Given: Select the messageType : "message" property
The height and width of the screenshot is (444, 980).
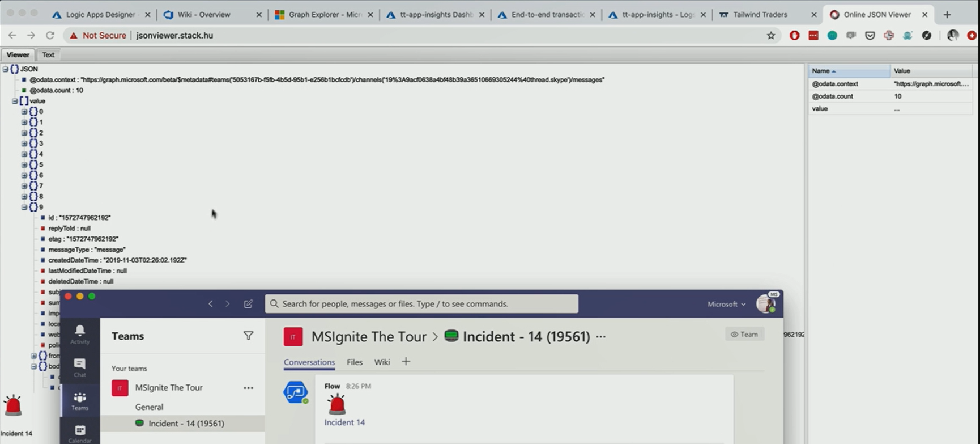Looking at the screenshot, I should tap(87, 250).
